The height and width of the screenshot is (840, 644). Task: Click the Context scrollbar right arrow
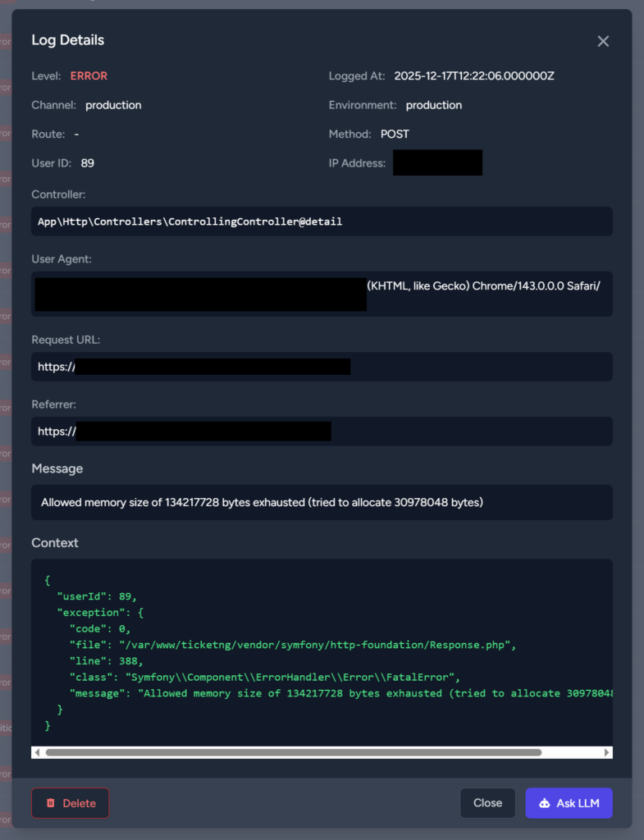pyautogui.click(x=607, y=752)
